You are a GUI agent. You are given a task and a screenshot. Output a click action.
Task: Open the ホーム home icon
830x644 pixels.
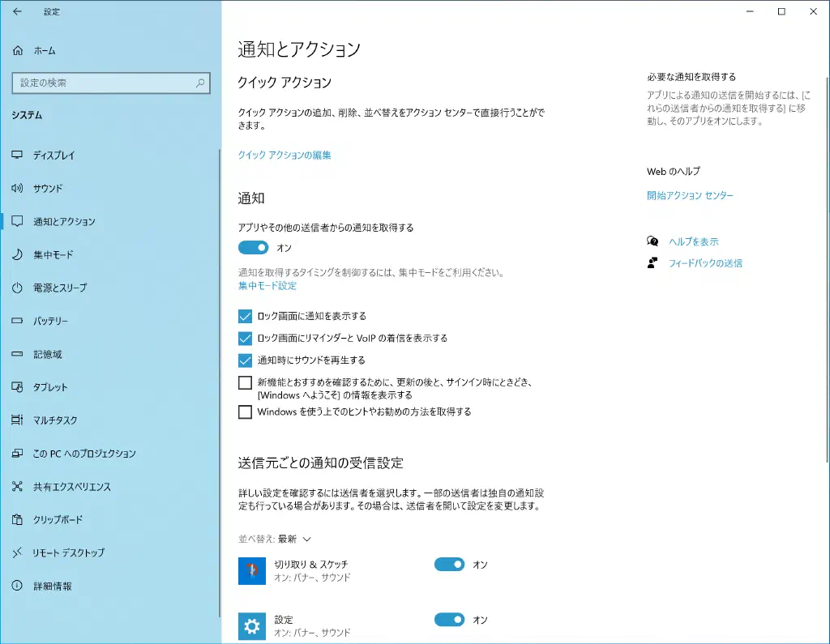coord(18,51)
